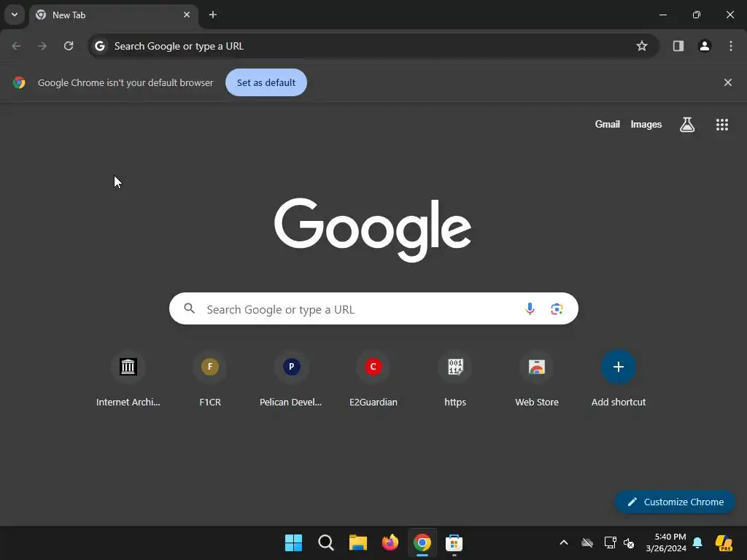
Task: Open the Pelican Devel... shortcut
Action: click(x=291, y=379)
